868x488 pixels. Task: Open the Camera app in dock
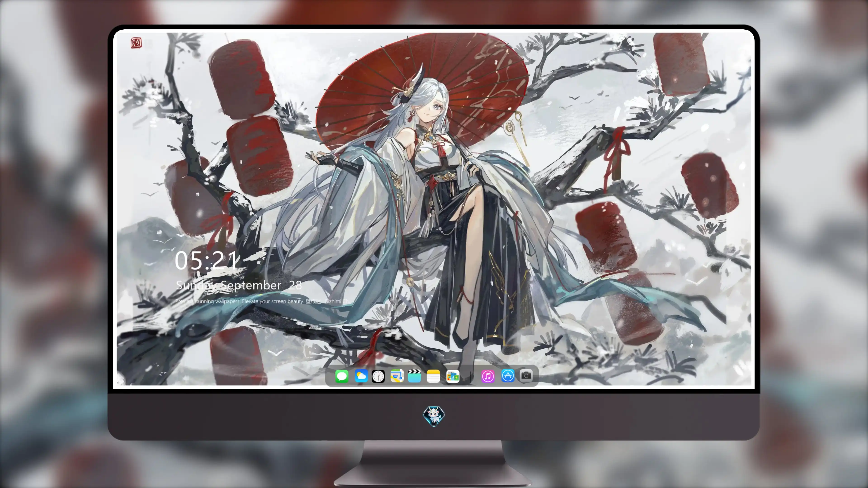pyautogui.click(x=526, y=375)
